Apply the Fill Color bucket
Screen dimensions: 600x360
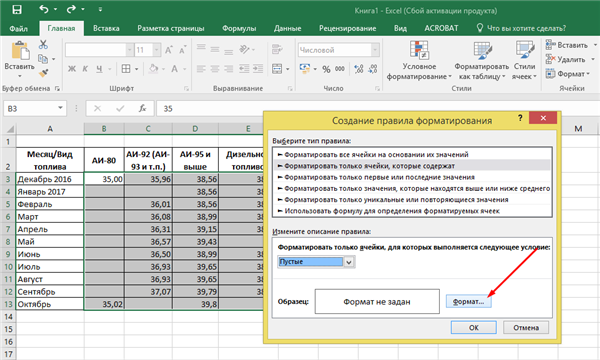154,69
